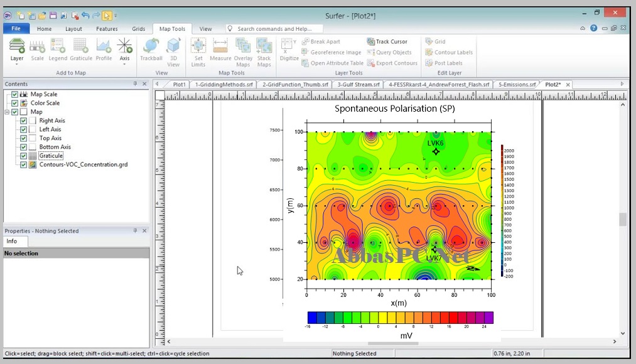Untick the Right Axis checkbox
This screenshot has width=636, height=364.
(x=23, y=120)
